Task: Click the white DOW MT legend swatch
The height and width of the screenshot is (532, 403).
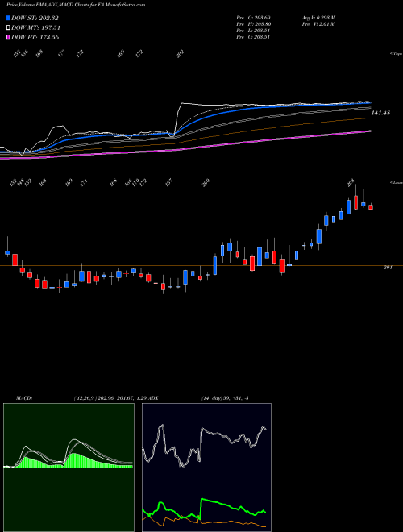Action: 8,27
